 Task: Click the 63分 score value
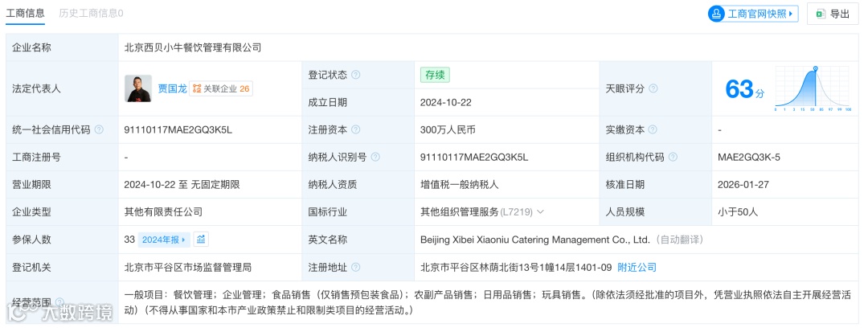pos(744,89)
